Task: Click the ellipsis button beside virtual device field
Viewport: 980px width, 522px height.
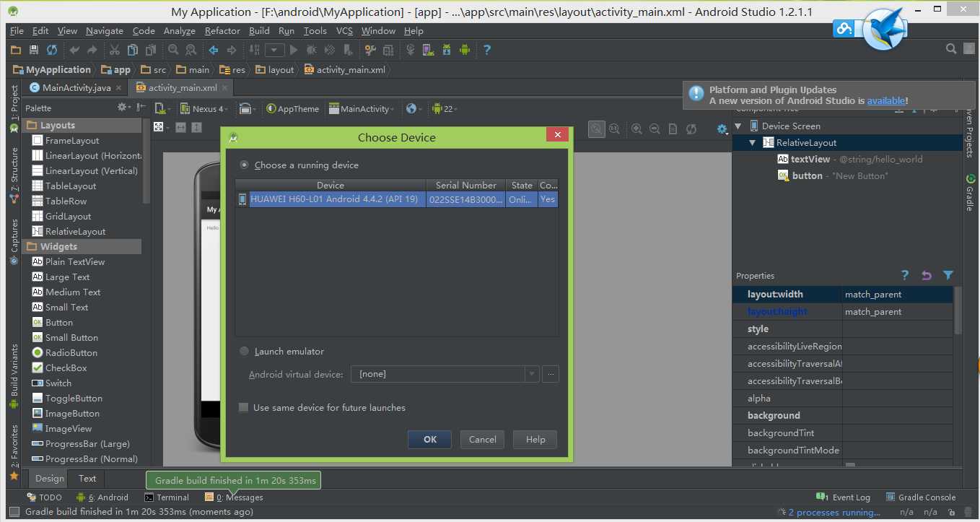Action: [x=551, y=374]
